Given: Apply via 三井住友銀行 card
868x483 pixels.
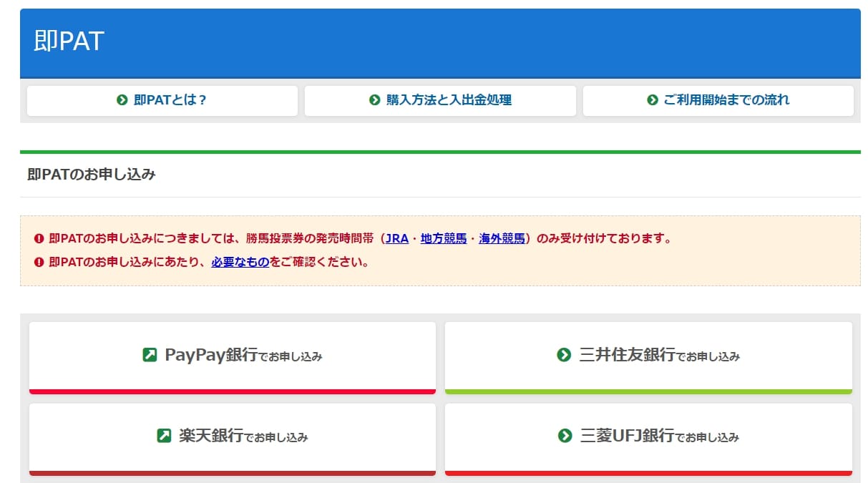Looking at the screenshot, I should point(648,358).
